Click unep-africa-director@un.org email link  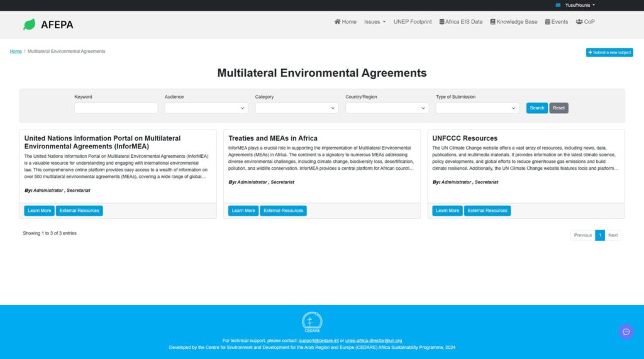tap(374, 341)
